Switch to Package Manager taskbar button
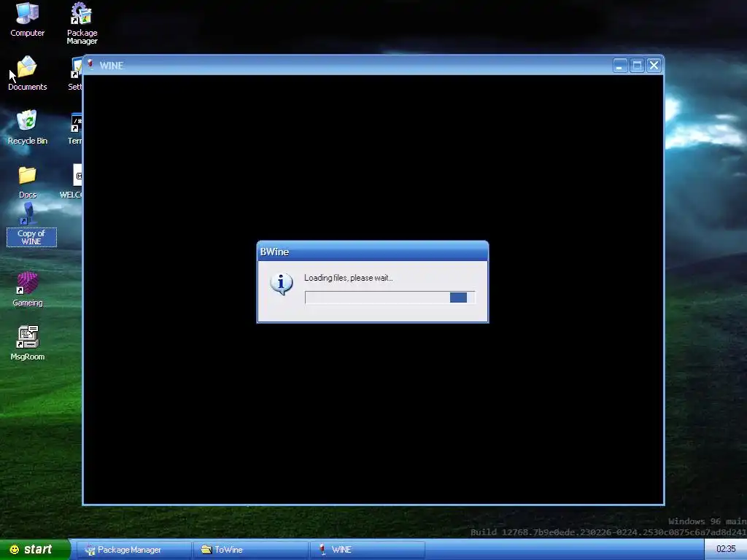The height and width of the screenshot is (560, 747). pos(133,550)
